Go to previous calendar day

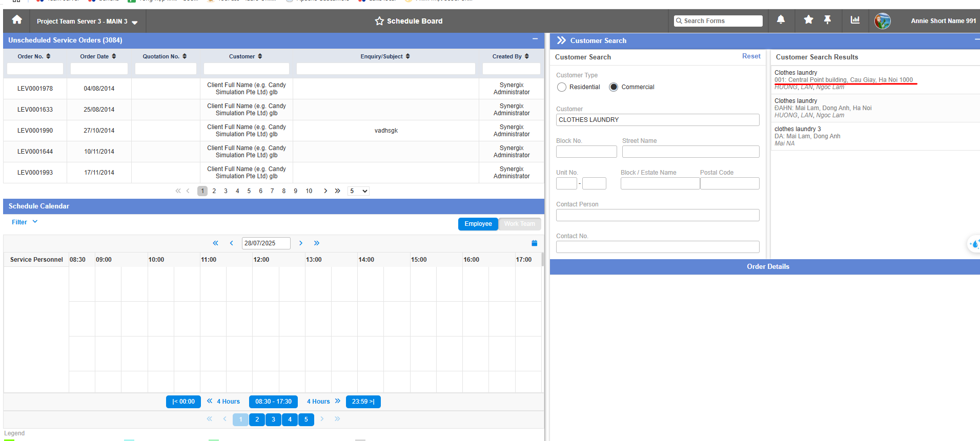click(x=232, y=243)
